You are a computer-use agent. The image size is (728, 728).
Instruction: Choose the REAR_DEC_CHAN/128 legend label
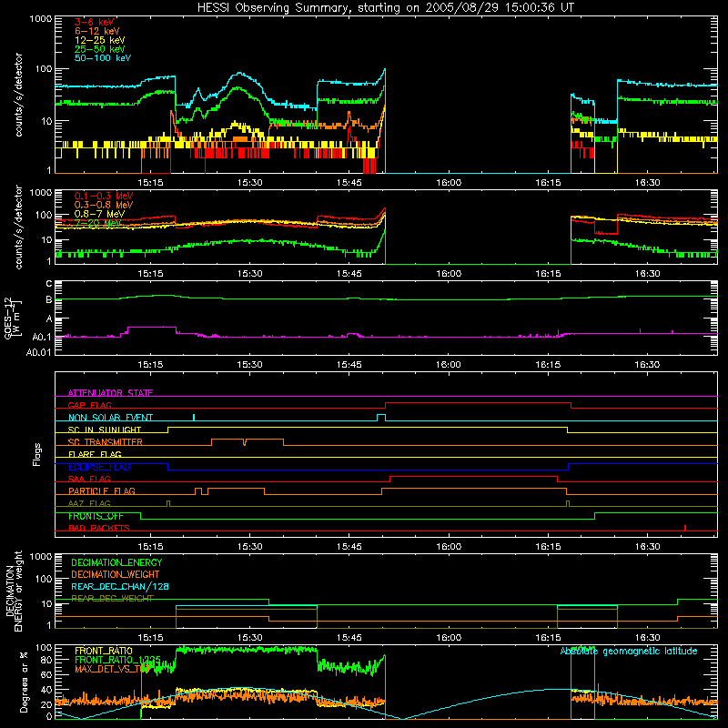[120, 586]
